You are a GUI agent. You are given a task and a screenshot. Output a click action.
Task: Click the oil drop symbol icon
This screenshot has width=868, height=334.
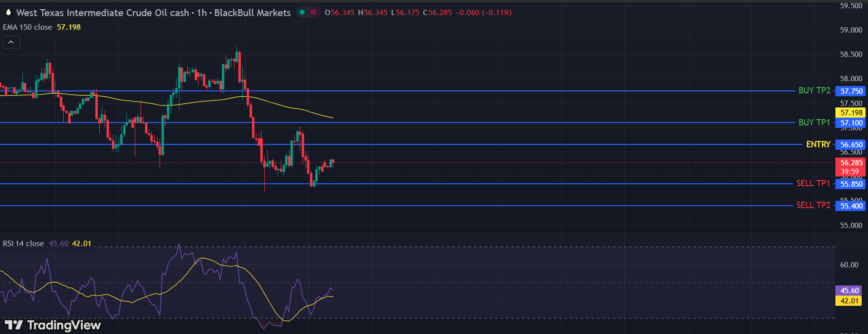[x=8, y=12]
